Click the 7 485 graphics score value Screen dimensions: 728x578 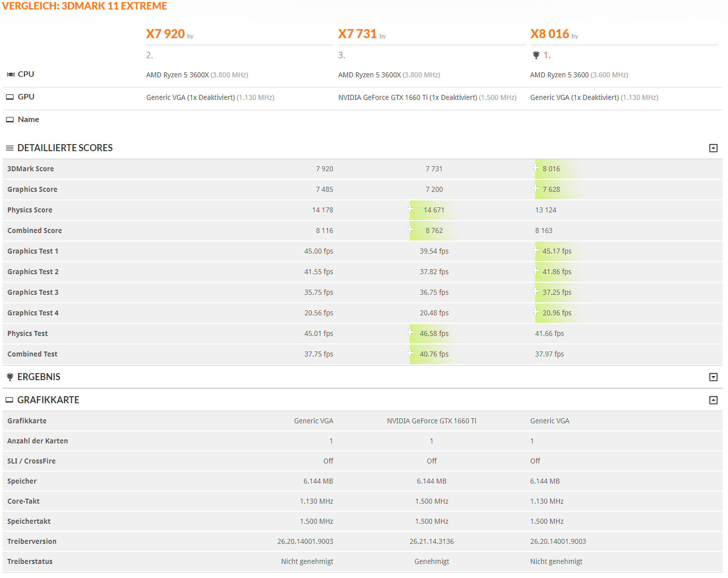point(324,189)
